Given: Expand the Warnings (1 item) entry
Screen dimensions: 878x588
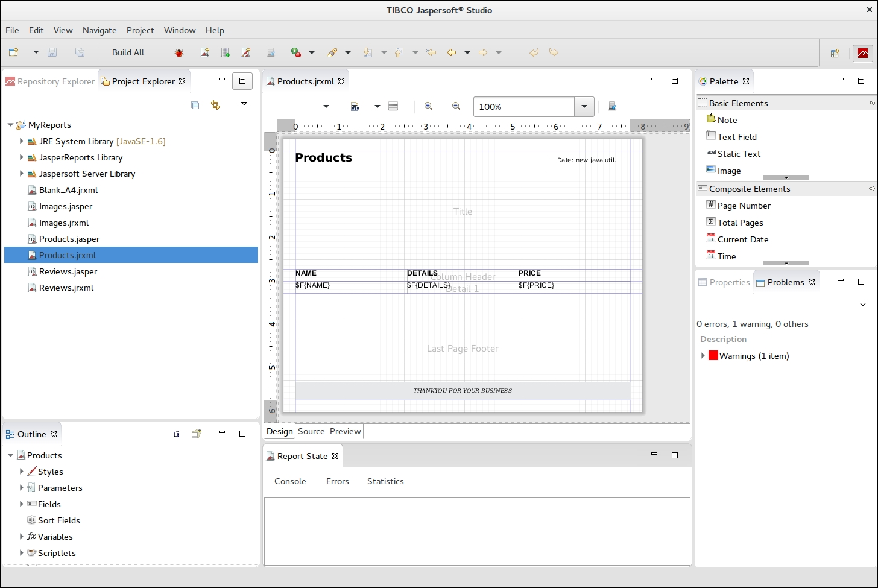Looking at the screenshot, I should [703, 356].
